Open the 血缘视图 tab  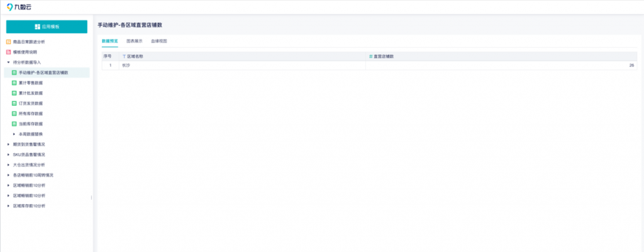[158, 40]
